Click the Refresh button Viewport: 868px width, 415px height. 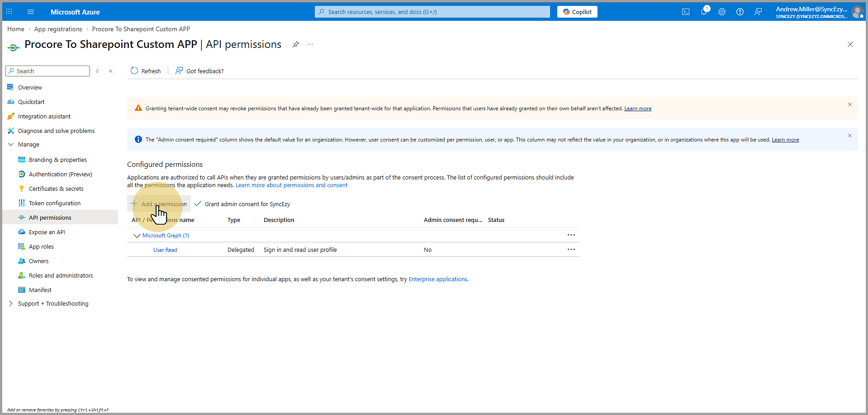point(146,71)
